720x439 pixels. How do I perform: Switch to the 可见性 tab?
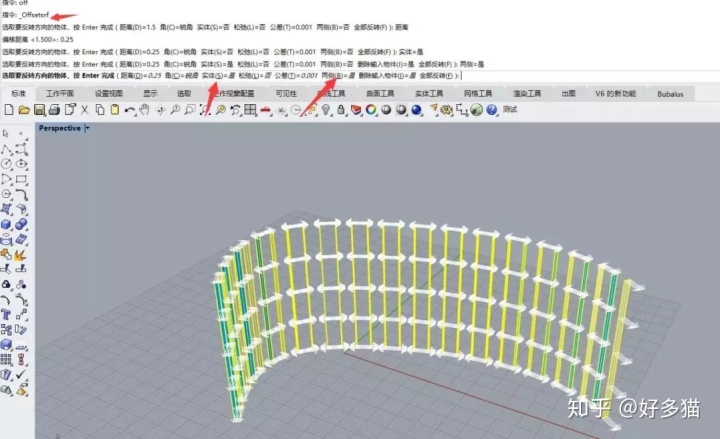286,93
